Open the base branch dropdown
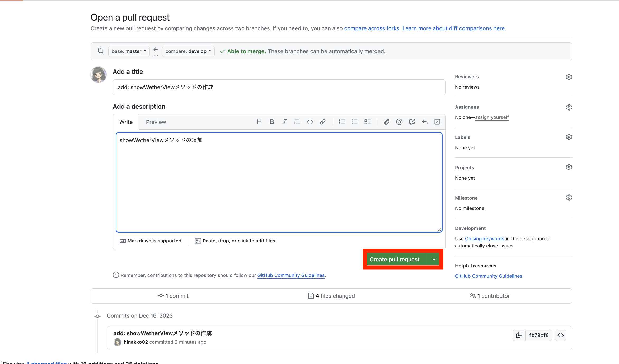Image resolution: width=619 pixels, height=364 pixels. tap(129, 51)
